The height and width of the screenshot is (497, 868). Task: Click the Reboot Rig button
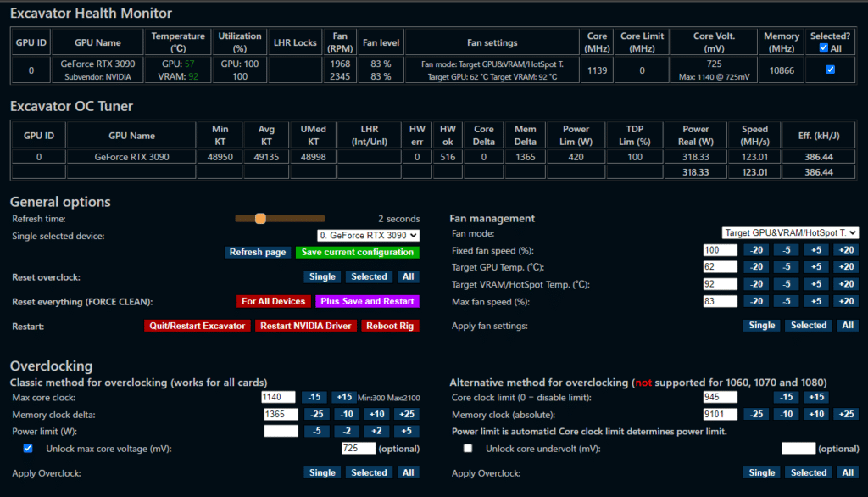[390, 326]
